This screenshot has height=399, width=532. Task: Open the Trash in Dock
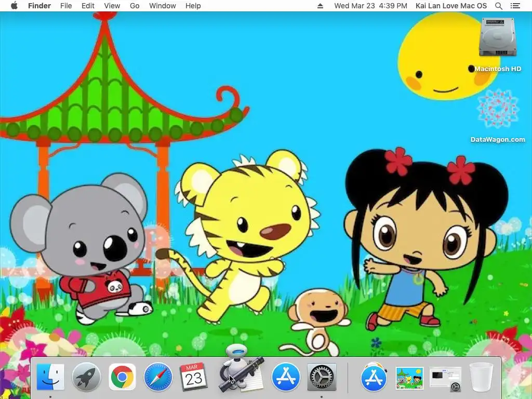(481, 377)
